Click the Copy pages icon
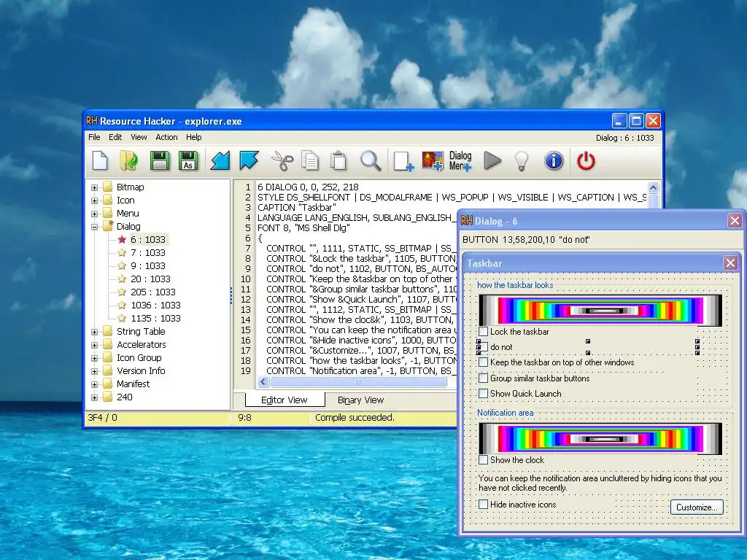747x560 pixels. click(310, 161)
